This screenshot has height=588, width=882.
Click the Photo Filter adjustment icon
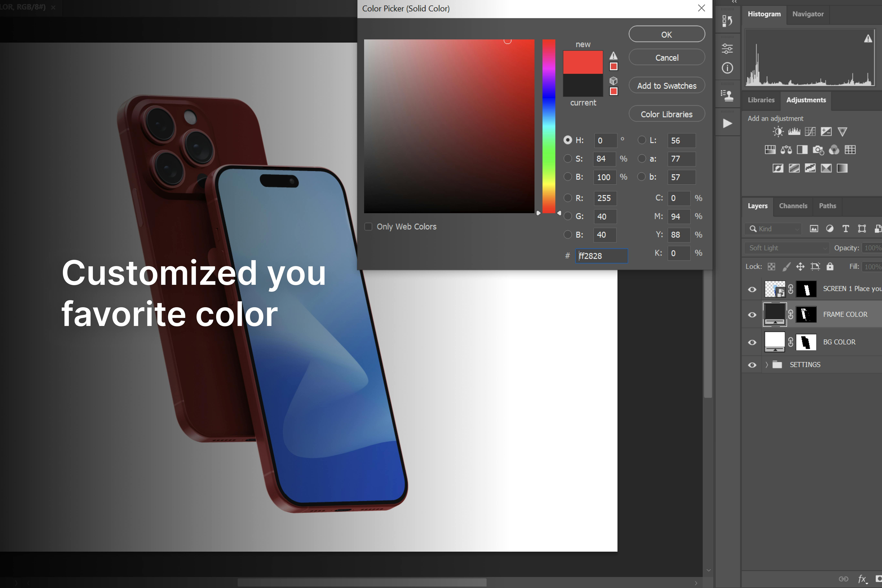(x=818, y=150)
